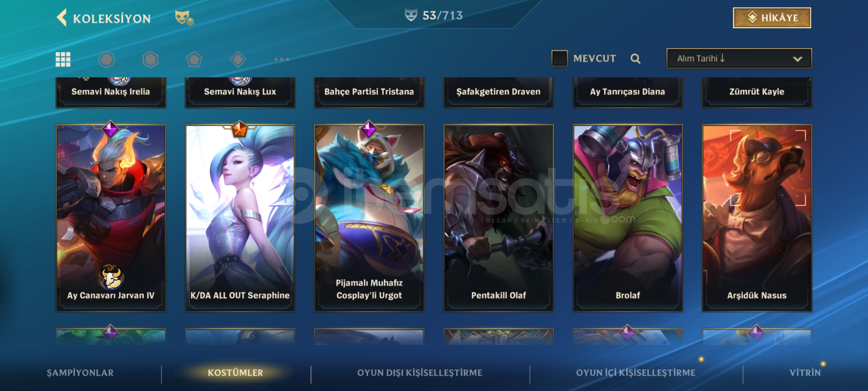Open skin search magnifier
Viewport: 868px width, 391px height.
click(635, 59)
